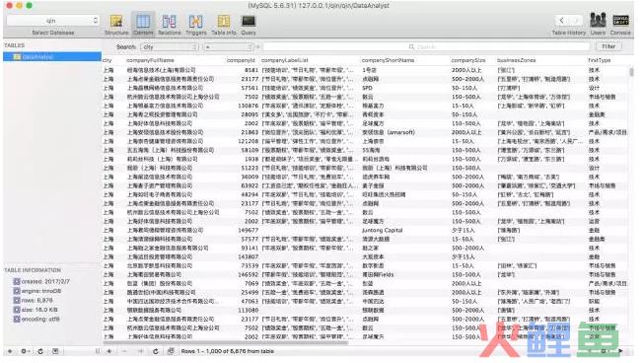The image size is (644, 363).
Task: Open the Select Database dropdown
Action: click(x=53, y=21)
